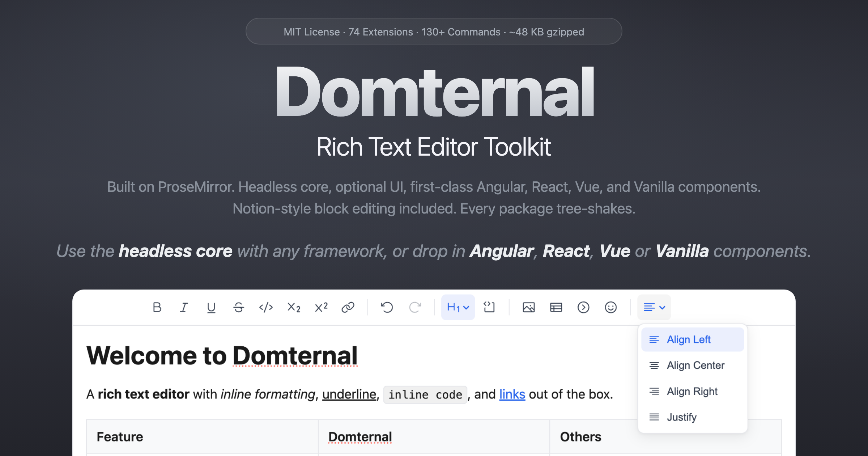Apply superscript formatting
Viewport: 868px width, 456px height.
coord(321,307)
